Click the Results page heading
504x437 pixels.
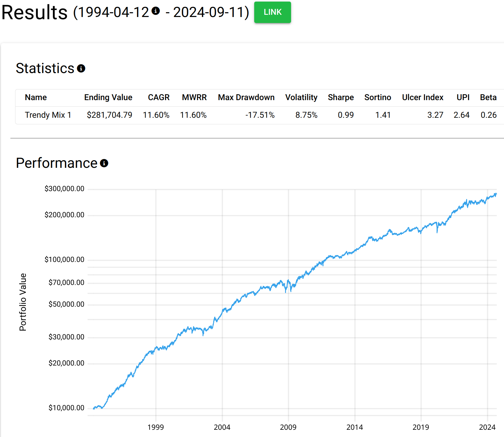pos(35,13)
